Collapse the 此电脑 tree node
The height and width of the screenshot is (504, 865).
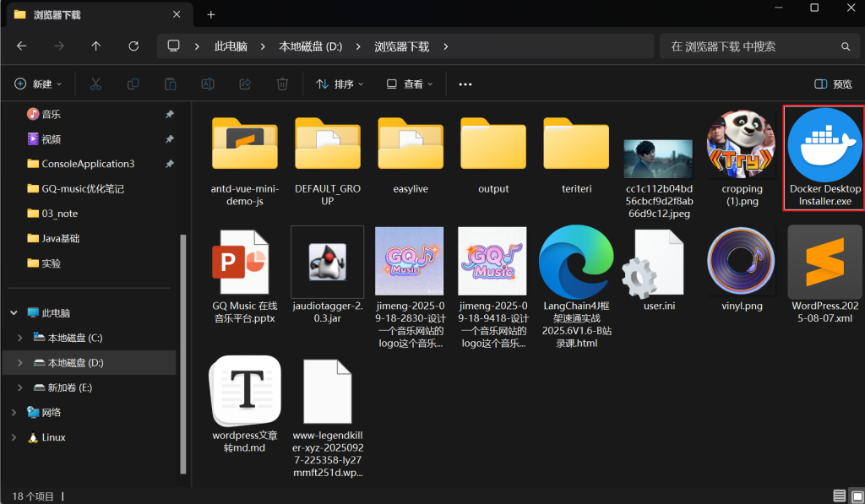14,312
